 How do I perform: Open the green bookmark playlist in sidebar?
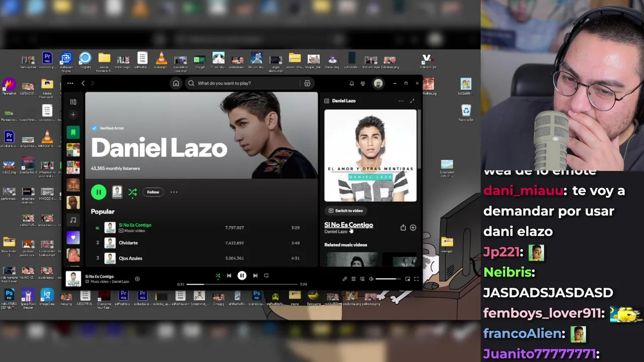click(x=73, y=132)
